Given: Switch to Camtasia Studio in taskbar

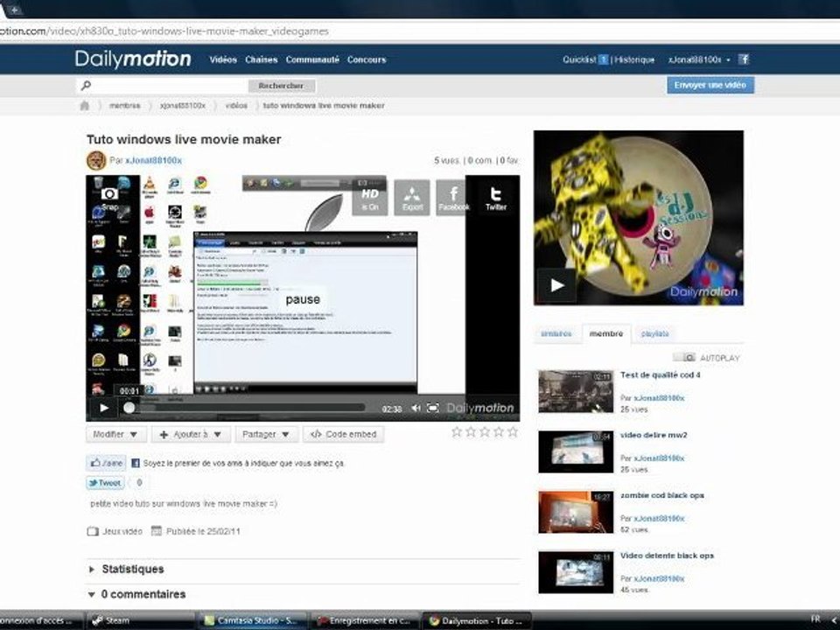Looking at the screenshot, I should tap(253, 620).
